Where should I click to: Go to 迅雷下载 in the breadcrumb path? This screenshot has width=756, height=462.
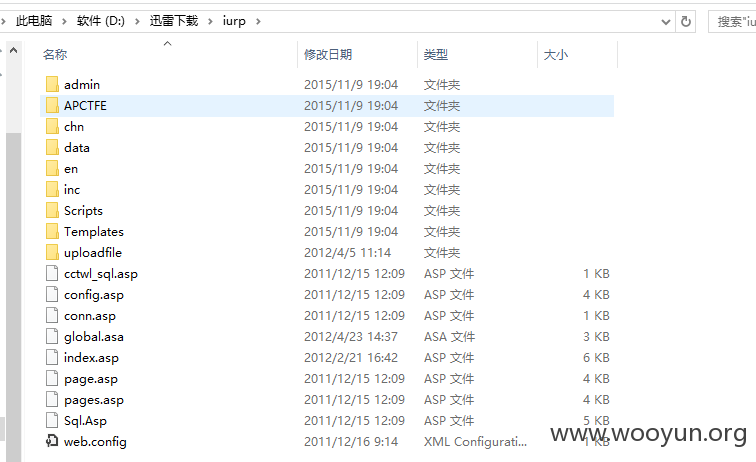(x=174, y=21)
